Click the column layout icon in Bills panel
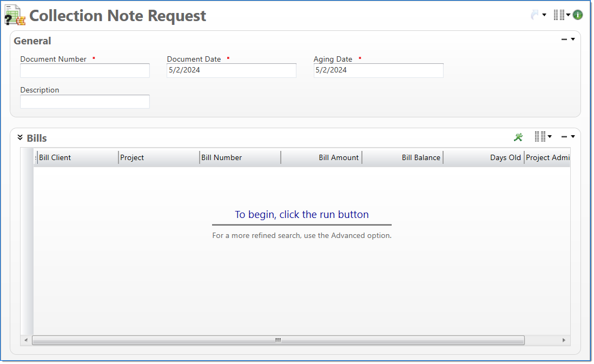Image resolution: width=594 pixels, height=364 pixels. tap(540, 137)
